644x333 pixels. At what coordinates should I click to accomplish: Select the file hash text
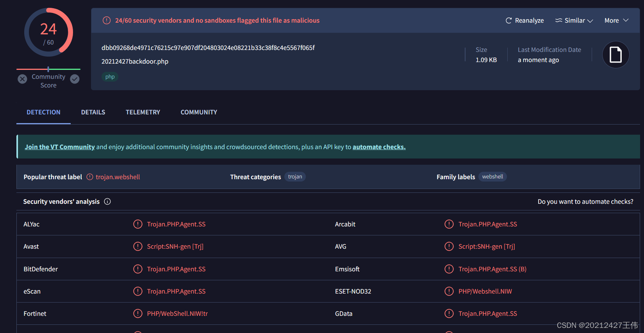click(x=208, y=48)
